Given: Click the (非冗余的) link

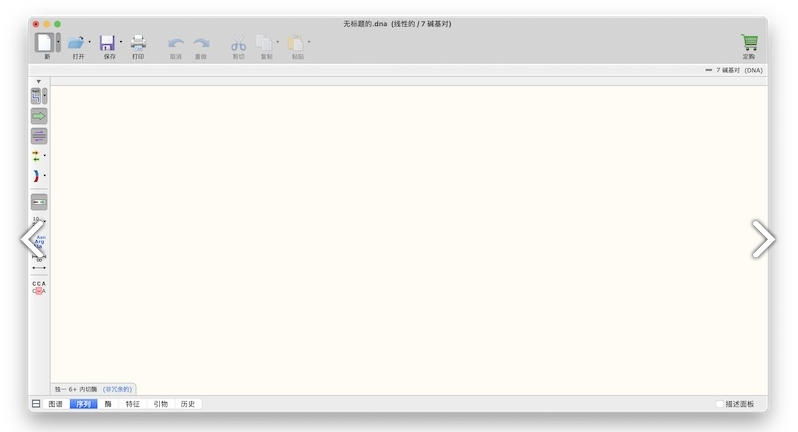Looking at the screenshot, I should click(x=118, y=389).
